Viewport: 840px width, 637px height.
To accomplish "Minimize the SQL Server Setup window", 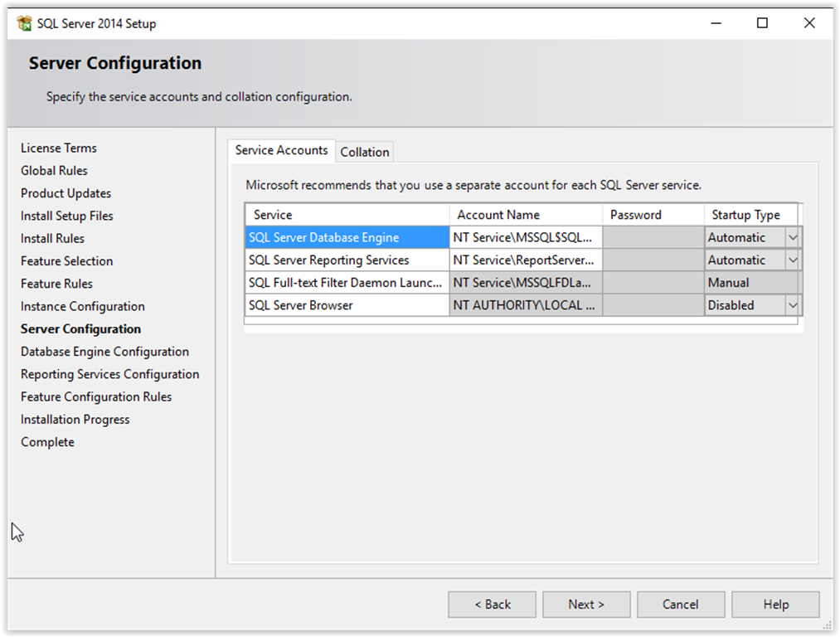I will [x=716, y=23].
